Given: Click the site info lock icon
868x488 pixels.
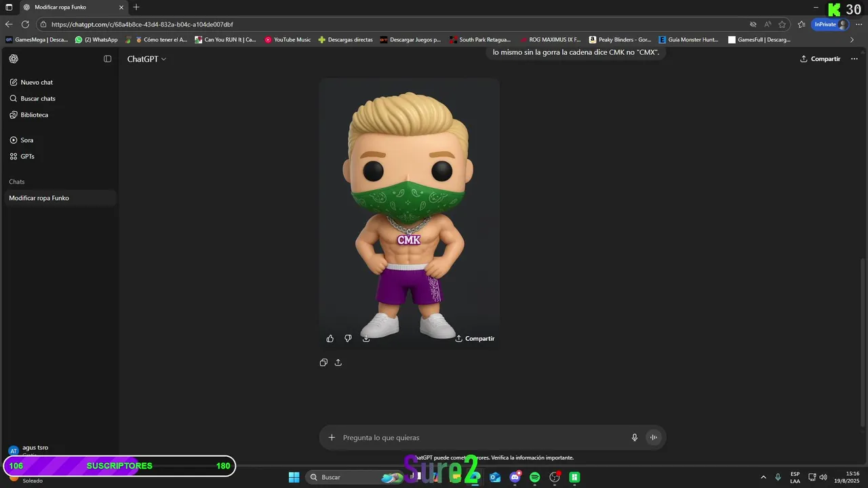Looking at the screenshot, I should tap(44, 24).
